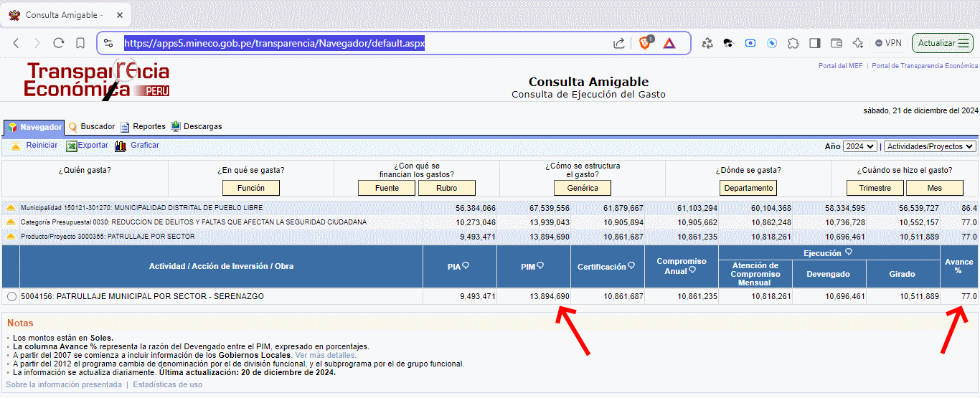The height and width of the screenshot is (398, 980).
Task: Click the Compromiso Anual info icon
Action: (692, 271)
